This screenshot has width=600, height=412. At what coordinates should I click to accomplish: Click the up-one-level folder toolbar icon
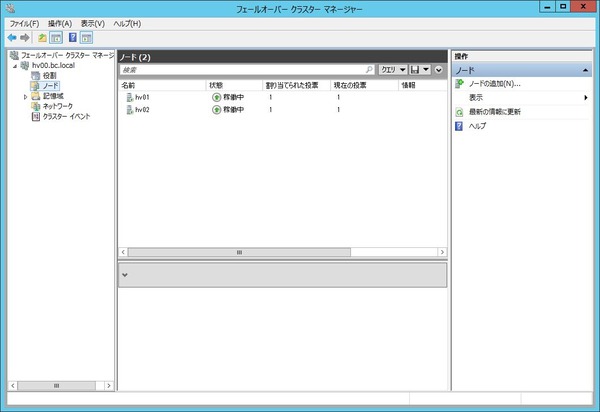(x=42, y=37)
